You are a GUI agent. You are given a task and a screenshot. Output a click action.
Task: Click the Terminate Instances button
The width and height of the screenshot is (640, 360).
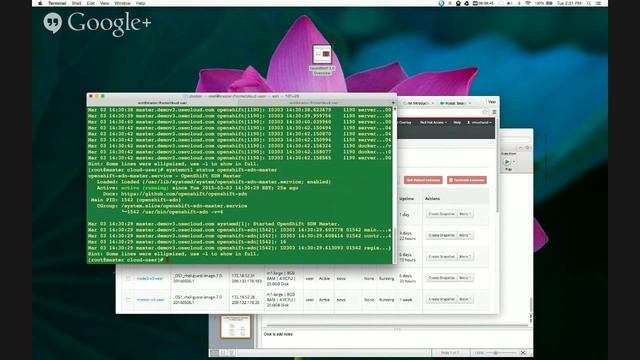coord(467,180)
